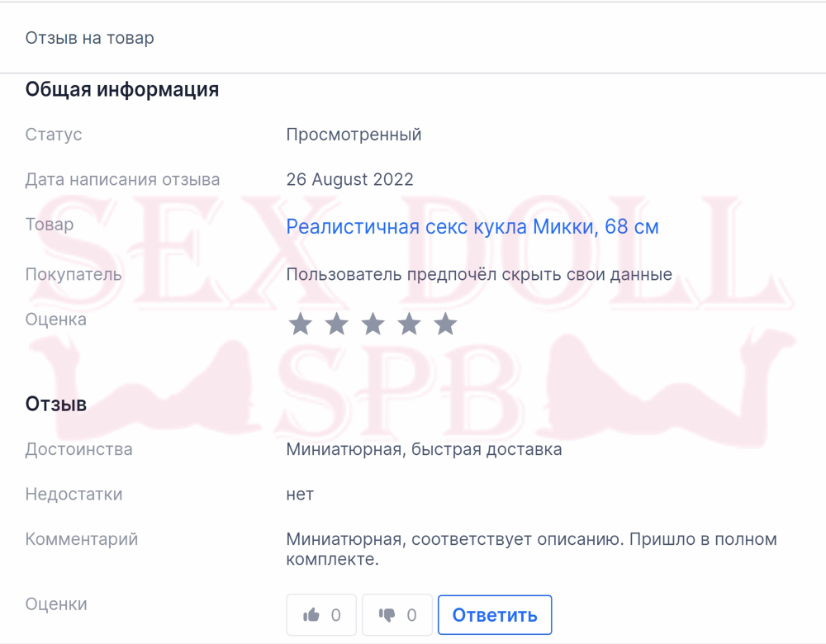
Task: Click the thumbs up like button
Action: (x=321, y=615)
